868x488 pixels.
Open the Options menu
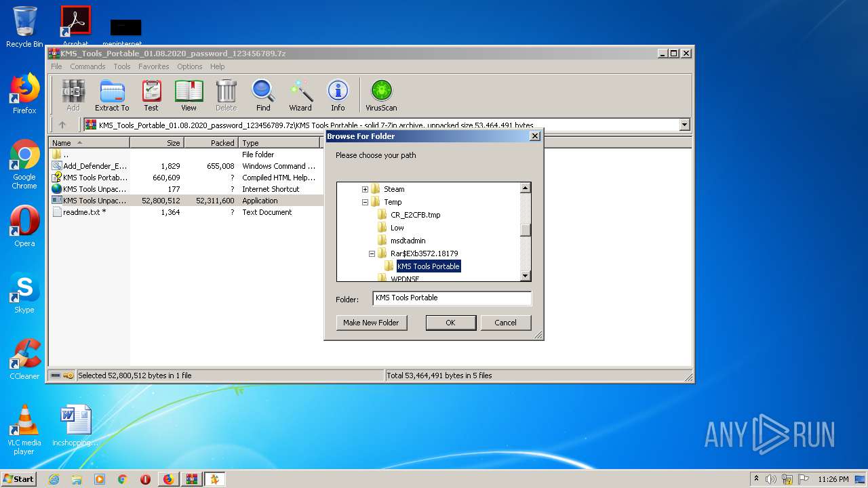[190, 66]
